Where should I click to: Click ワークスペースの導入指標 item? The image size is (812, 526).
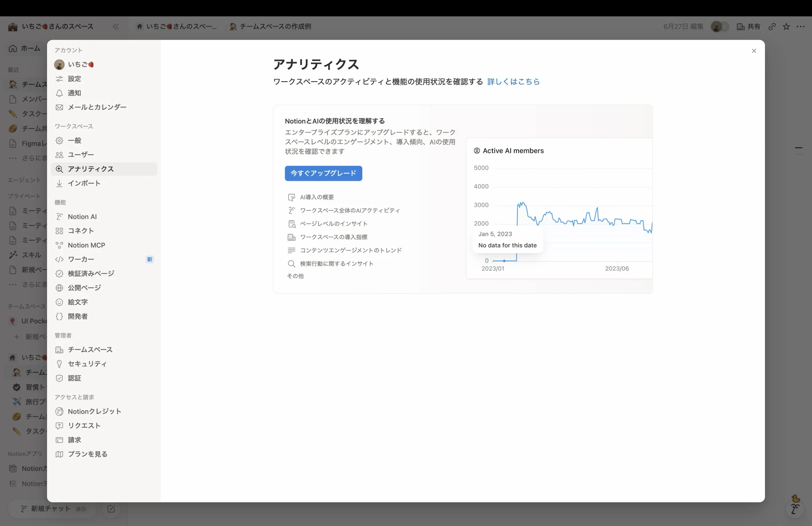coord(327,237)
